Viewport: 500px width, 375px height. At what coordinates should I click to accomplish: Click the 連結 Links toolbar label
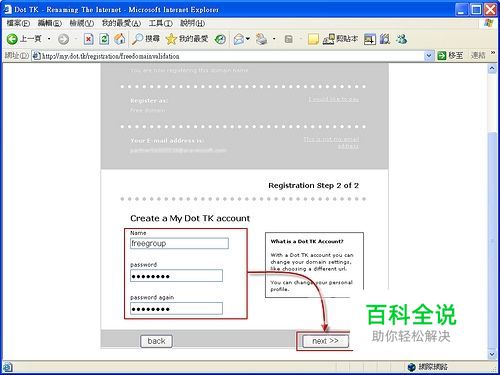tap(478, 55)
